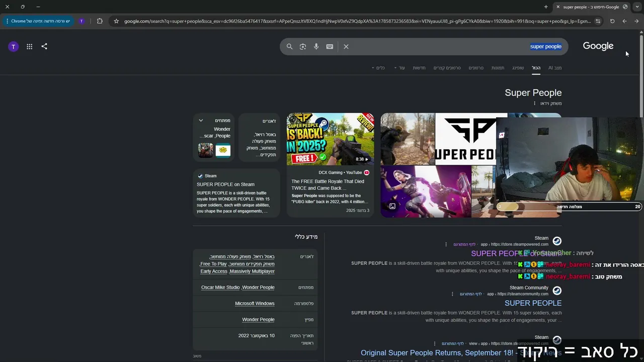Open the Google apps grid
Viewport: 644px width, 362px height.
30,46
